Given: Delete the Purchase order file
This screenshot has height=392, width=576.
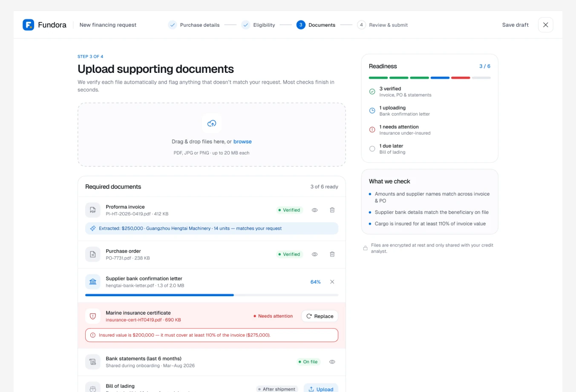Looking at the screenshot, I should (332, 254).
